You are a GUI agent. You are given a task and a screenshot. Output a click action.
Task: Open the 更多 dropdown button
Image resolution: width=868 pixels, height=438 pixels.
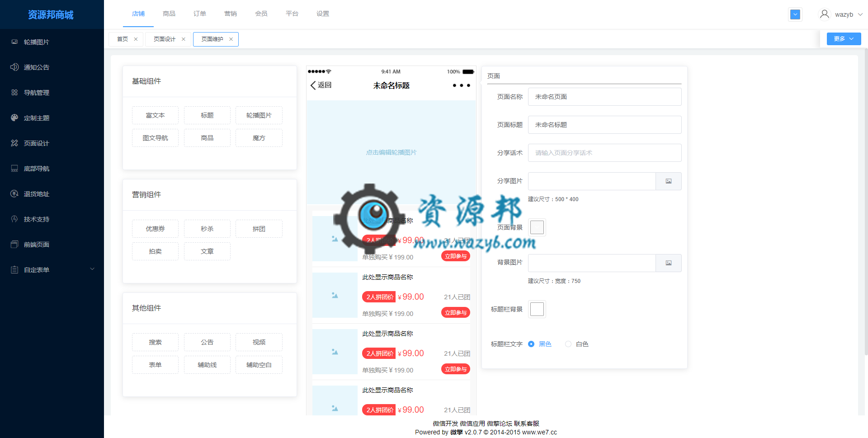coord(844,39)
